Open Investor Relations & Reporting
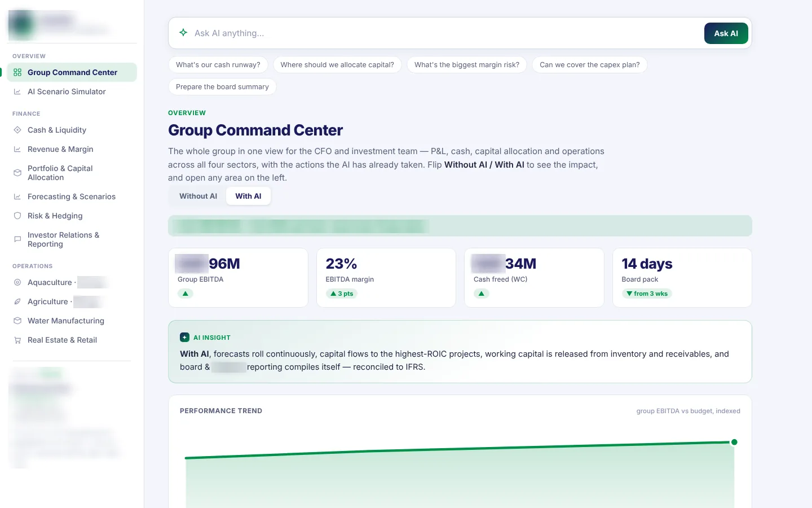812x508 pixels. click(x=72, y=239)
